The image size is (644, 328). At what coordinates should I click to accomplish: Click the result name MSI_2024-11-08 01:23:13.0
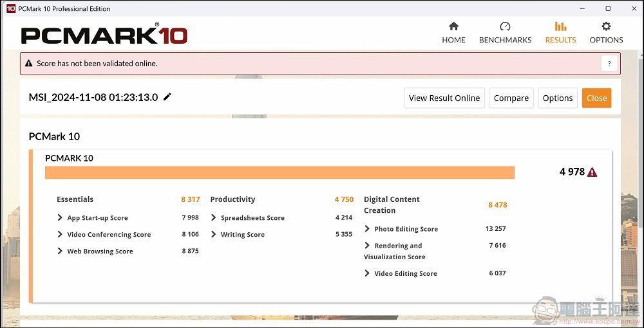tap(93, 97)
